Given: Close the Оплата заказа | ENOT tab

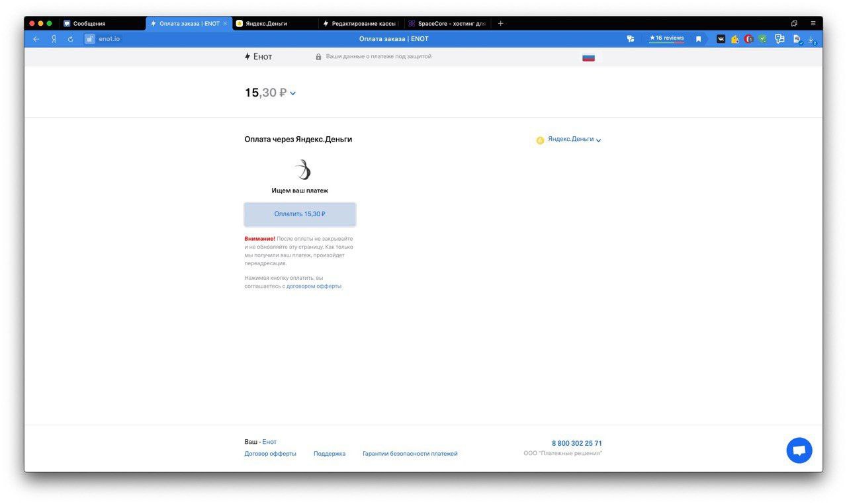Looking at the screenshot, I should 225,23.
